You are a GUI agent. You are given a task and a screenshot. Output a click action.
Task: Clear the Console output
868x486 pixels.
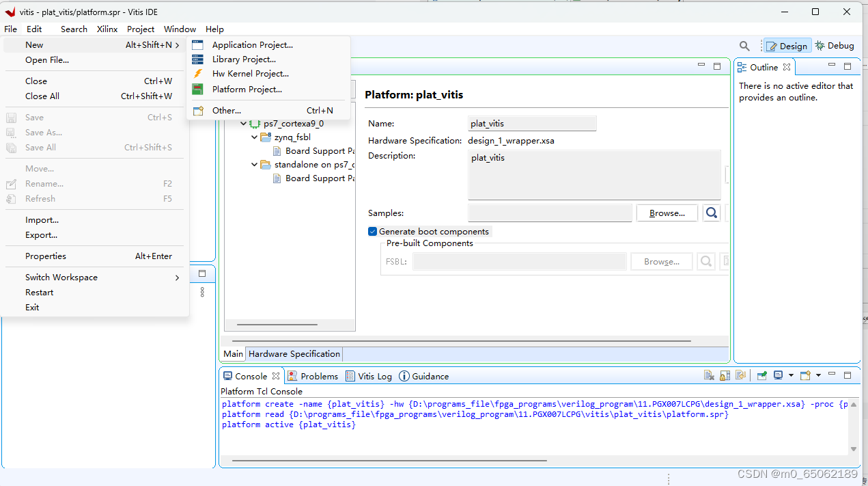tap(708, 375)
